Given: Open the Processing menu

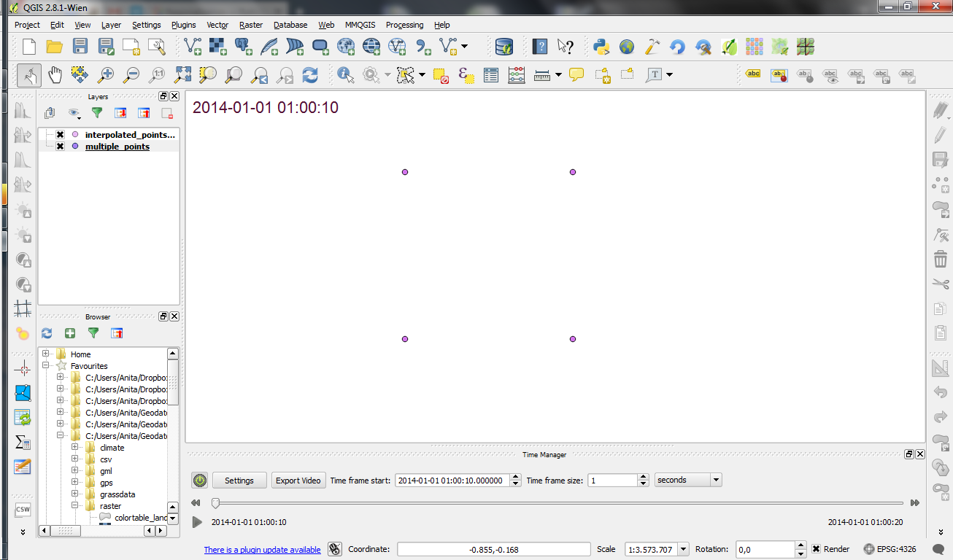Looking at the screenshot, I should [x=404, y=25].
